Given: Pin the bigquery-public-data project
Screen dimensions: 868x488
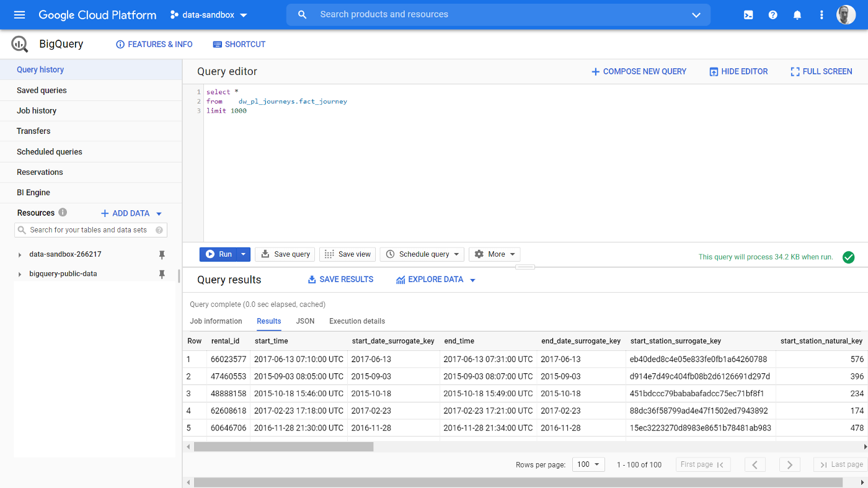Looking at the screenshot, I should [x=162, y=274].
